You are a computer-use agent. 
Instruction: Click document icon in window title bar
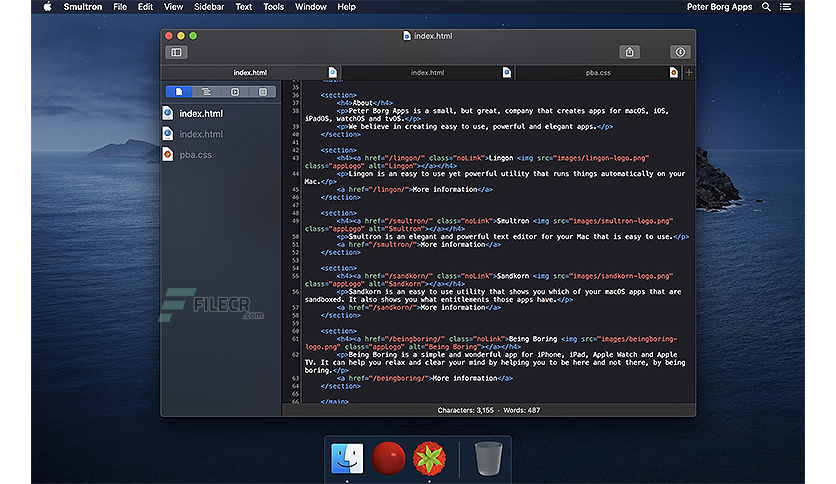pos(407,36)
